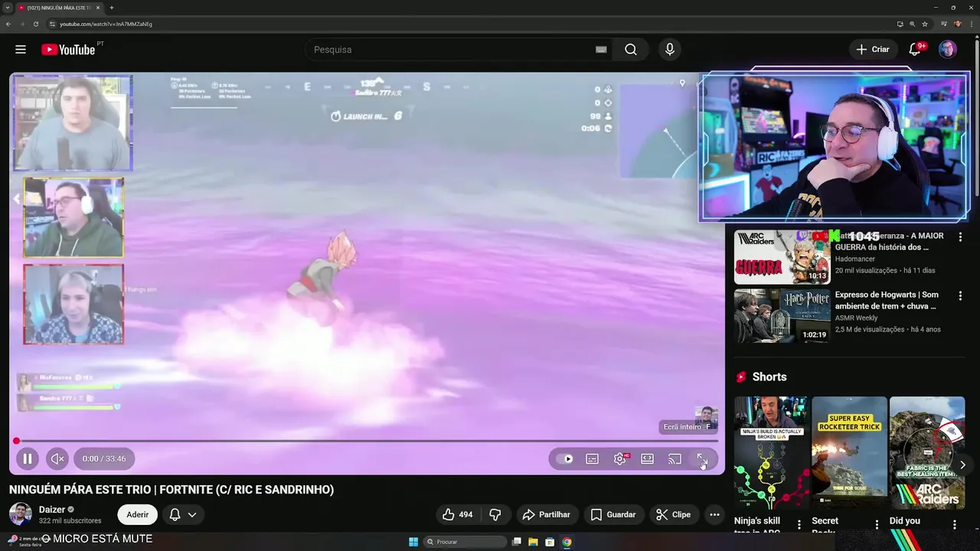Click the taskbar Procurar search box
Viewport: 980px width, 551px height.
465,542
